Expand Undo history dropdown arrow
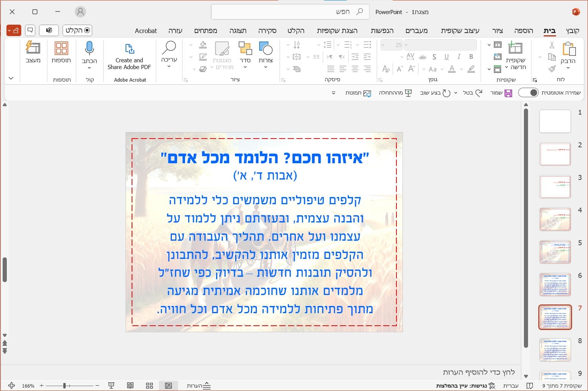The width and height of the screenshot is (588, 391). 456,93
